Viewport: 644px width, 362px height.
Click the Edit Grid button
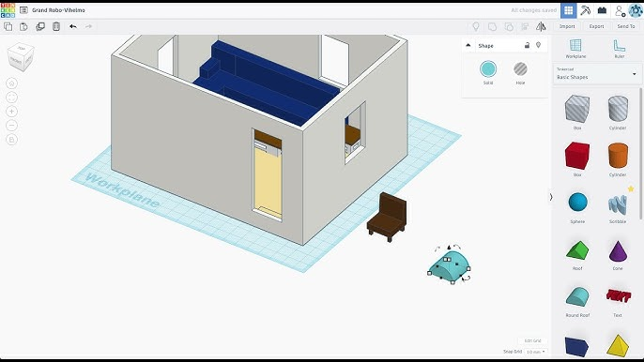pos(532,340)
